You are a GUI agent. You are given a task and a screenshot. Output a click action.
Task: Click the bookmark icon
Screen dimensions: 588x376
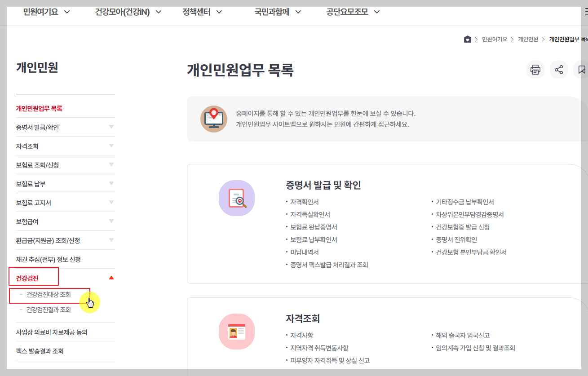pos(582,70)
